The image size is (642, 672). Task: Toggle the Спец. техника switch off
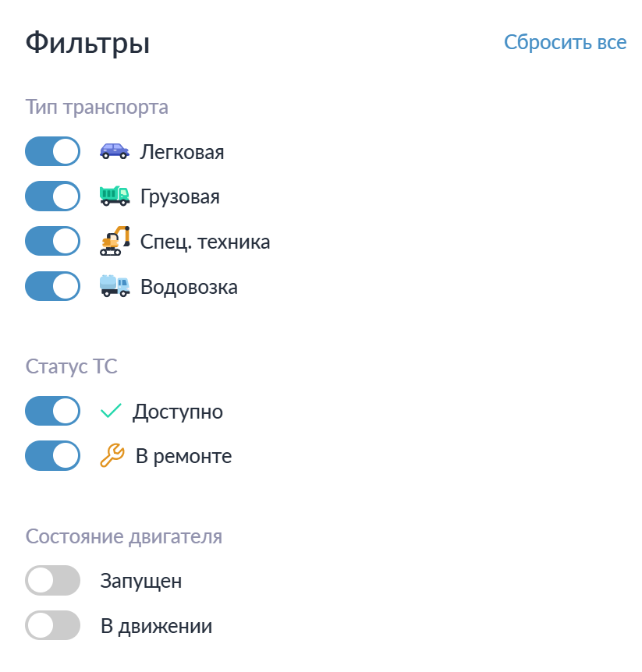click(x=53, y=241)
